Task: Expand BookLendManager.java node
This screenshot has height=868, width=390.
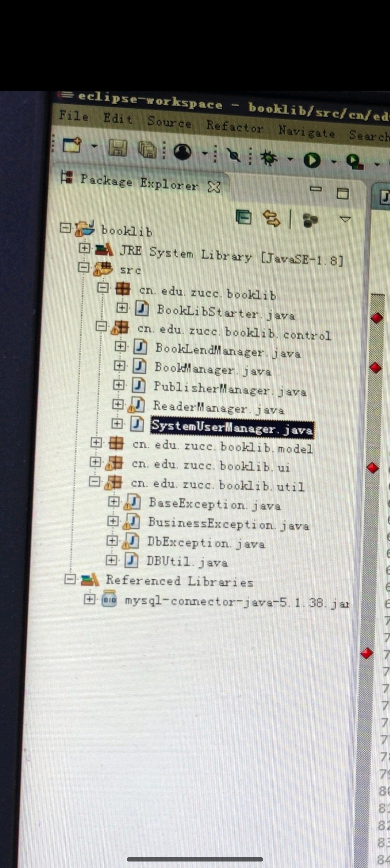Action: [120, 347]
